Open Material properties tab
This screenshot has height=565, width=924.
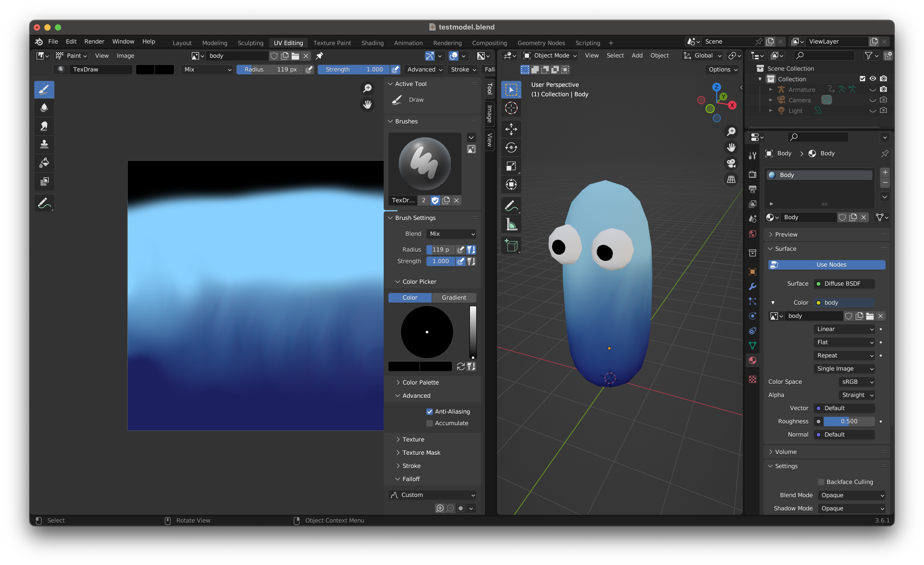752,361
